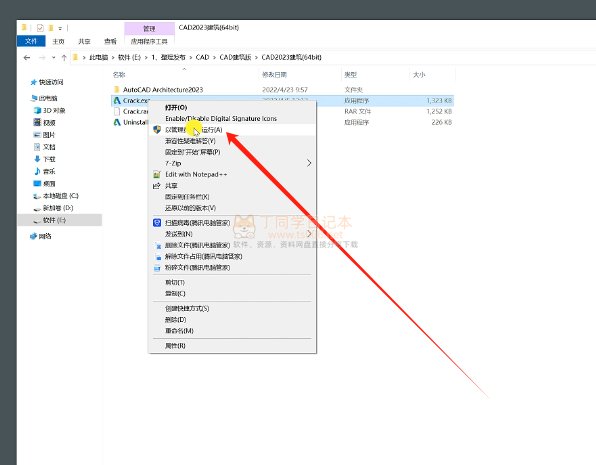Screen dimensions: 596x465
Task: Sort files by the Name column header
Action: pos(119,75)
